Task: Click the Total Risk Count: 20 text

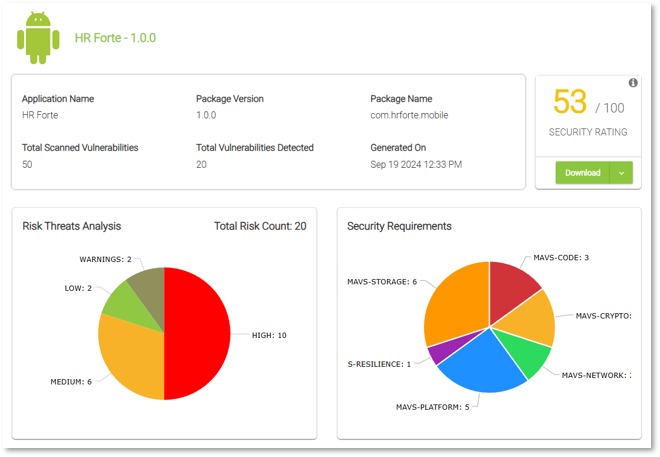Action: tap(260, 226)
